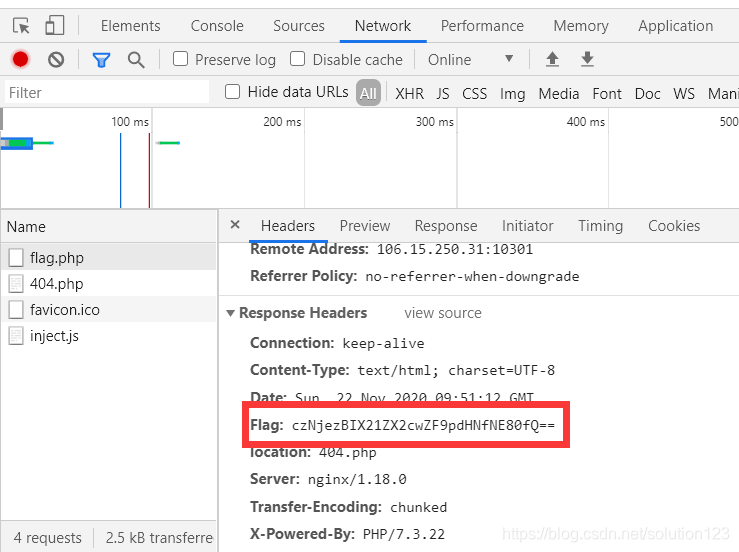Filter requests by Media
The width and height of the screenshot is (739, 552).
559,93
